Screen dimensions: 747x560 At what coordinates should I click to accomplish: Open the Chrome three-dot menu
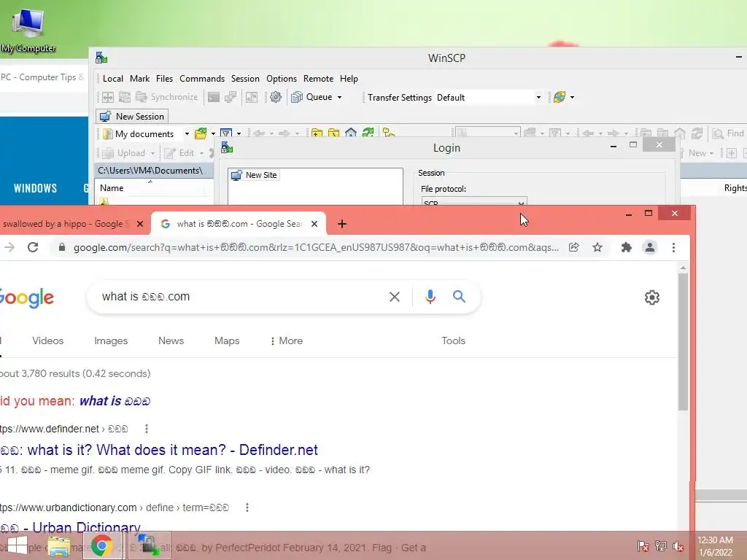tap(673, 247)
